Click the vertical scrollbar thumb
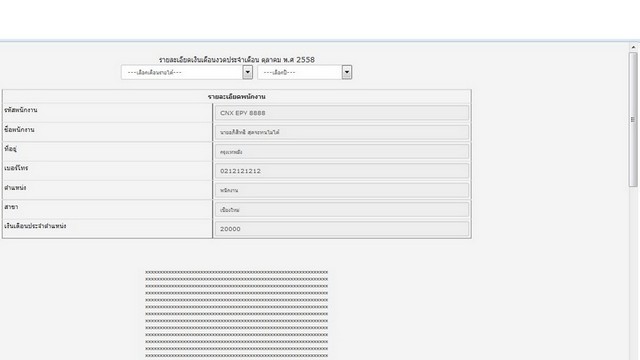Screen dimensions: 640x360 pos(633,120)
